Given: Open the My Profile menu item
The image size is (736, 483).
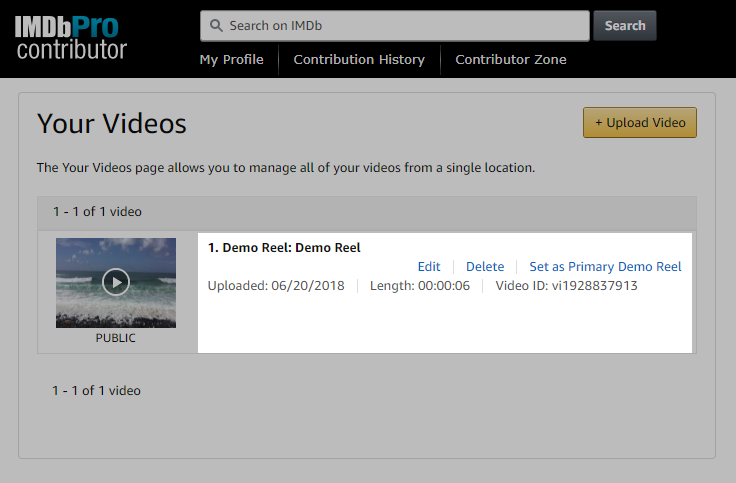Looking at the screenshot, I should pyautogui.click(x=231, y=60).
